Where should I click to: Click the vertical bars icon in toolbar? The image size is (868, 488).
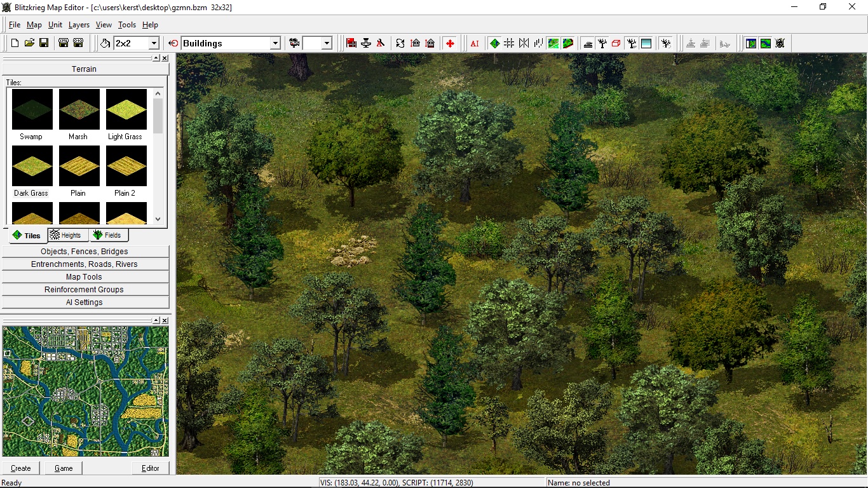(x=538, y=43)
